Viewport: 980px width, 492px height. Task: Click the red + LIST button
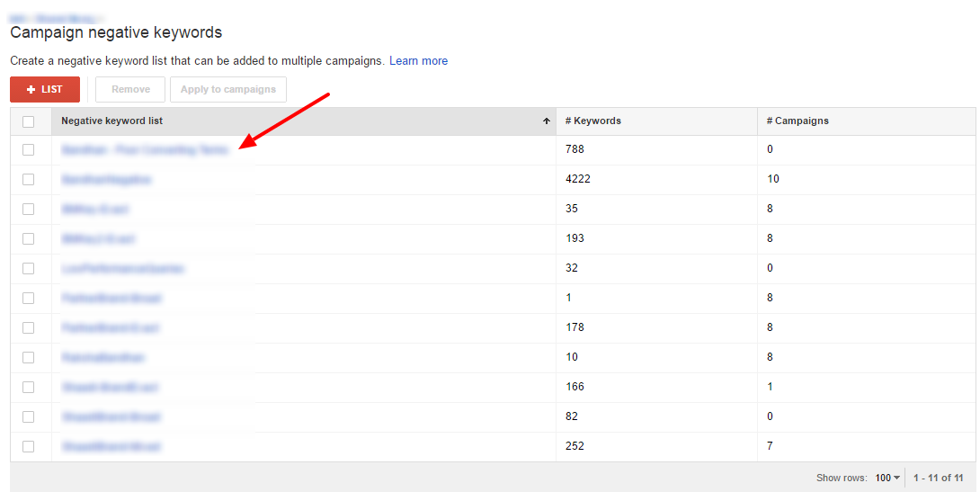click(x=45, y=89)
